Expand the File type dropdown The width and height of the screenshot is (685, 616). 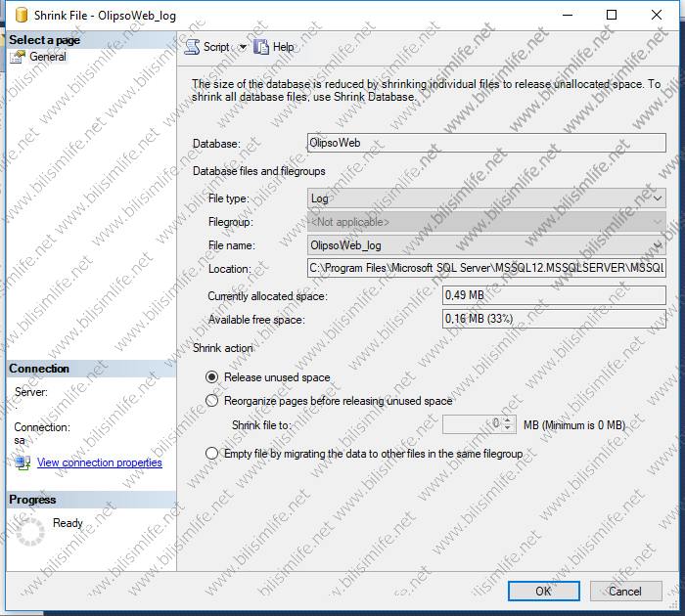point(657,198)
